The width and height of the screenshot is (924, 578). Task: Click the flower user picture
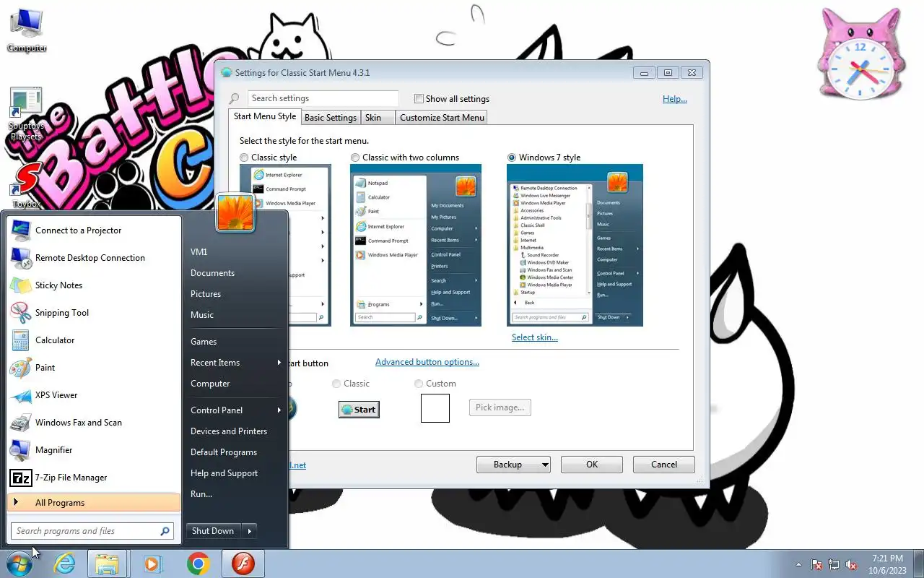click(x=235, y=213)
